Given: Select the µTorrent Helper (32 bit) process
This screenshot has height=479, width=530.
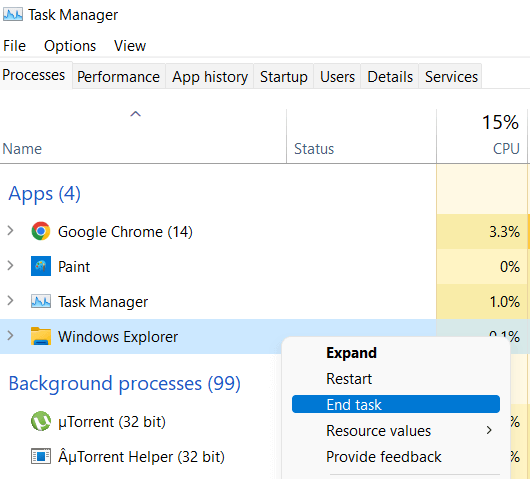Looking at the screenshot, I should 141,457.
